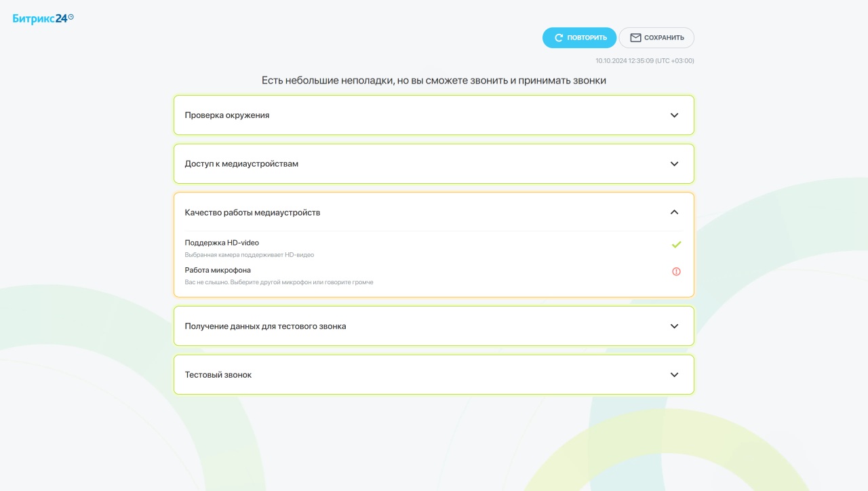Viewport: 868px width, 491px height.
Task: Expand Проверка окружения using its chevron
Action: point(674,115)
